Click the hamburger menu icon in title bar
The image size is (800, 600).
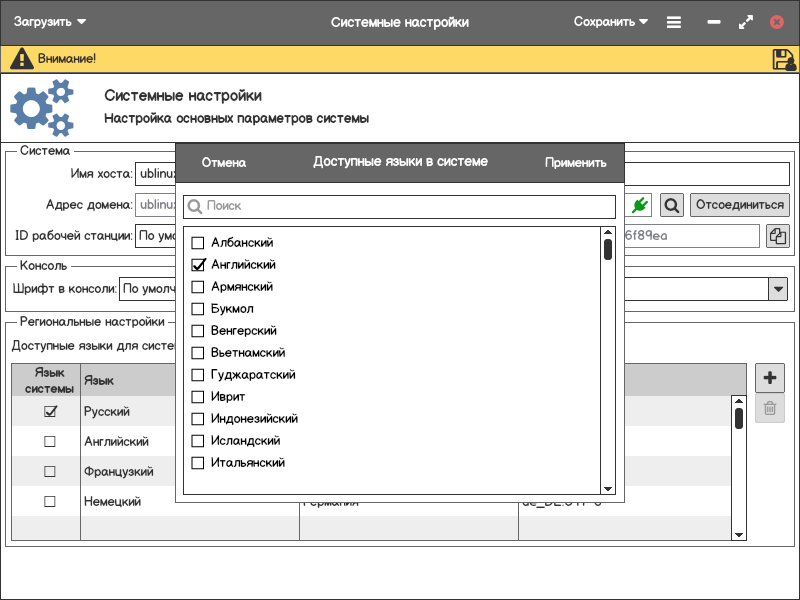pos(674,22)
